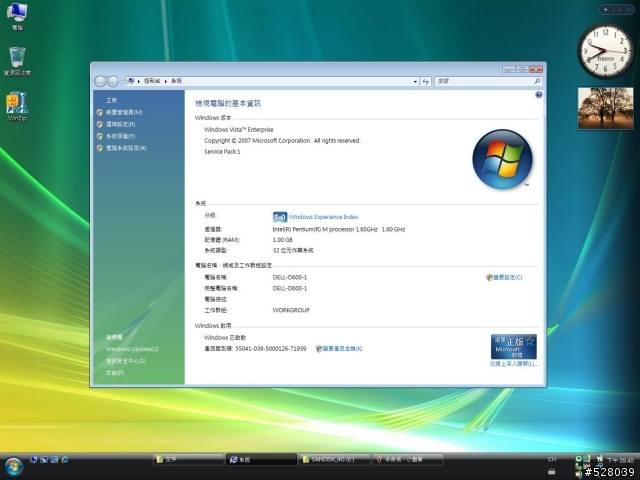
Task: Open Advanced system settings (A) link
Action: [126, 148]
